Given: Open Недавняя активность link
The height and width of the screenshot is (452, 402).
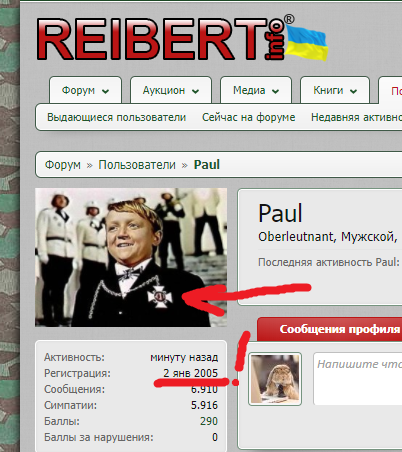Looking at the screenshot, I should [356, 117].
